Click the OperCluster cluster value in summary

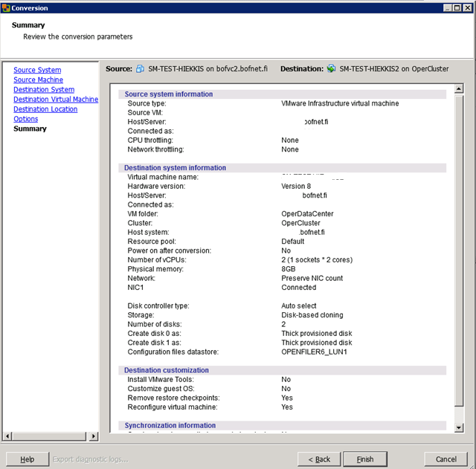[x=300, y=223]
